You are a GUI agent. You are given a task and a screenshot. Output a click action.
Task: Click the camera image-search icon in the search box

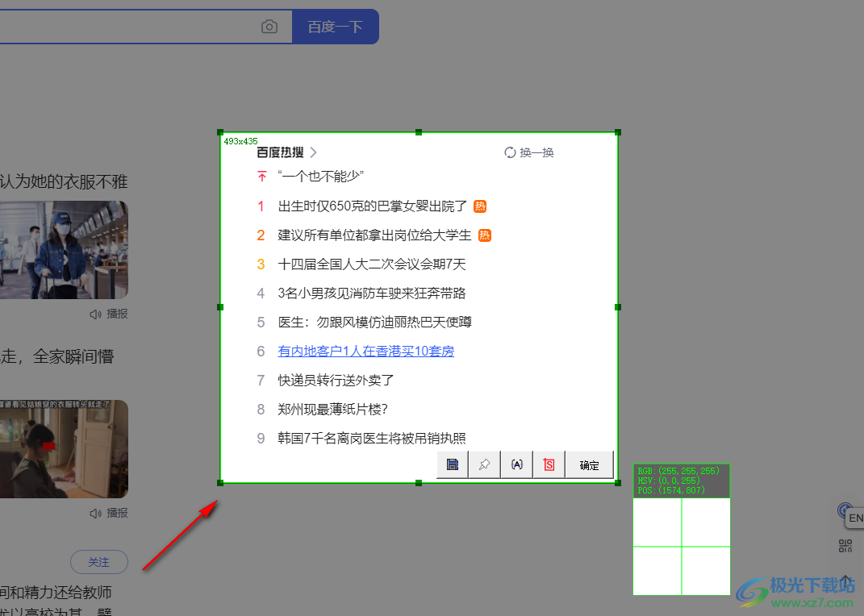(x=269, y=27)
